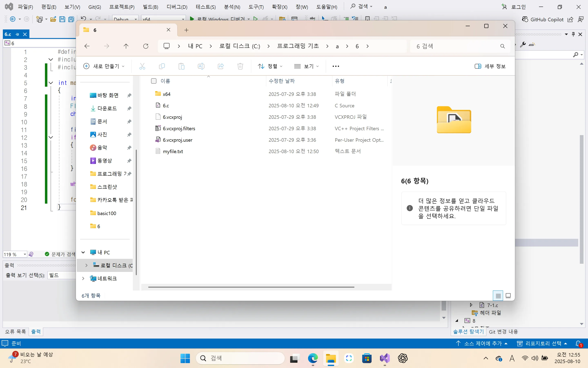
Task: Go up one folder level in File Explorer
Action: point(126,46)
